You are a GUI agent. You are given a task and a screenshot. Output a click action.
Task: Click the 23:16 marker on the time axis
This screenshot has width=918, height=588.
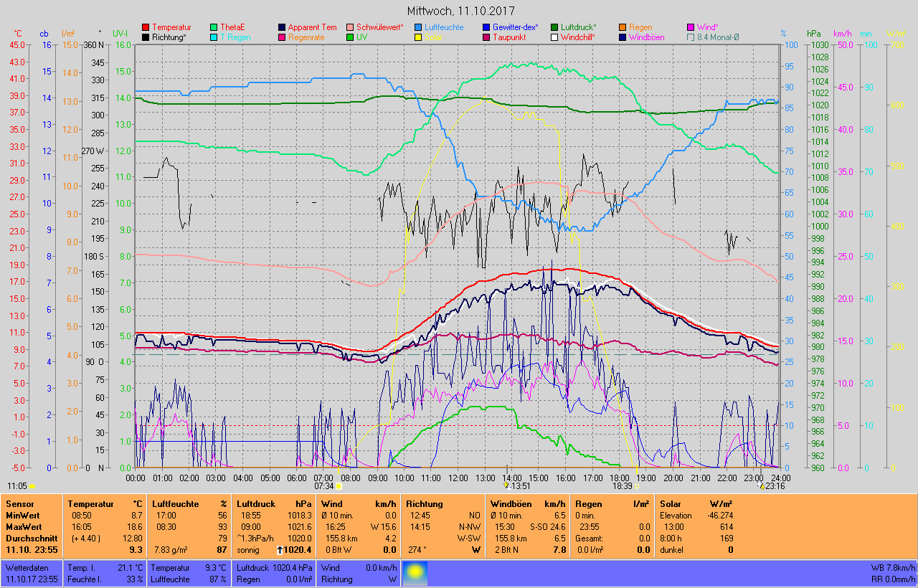point(761,485)
